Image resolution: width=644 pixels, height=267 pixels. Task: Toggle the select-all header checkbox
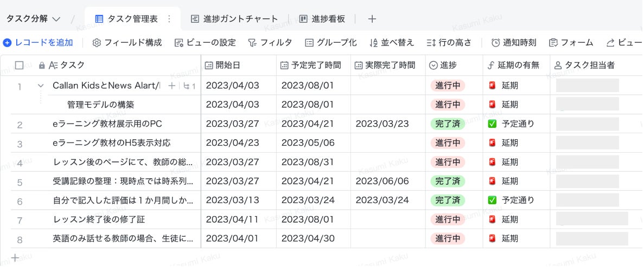(20, 66)
